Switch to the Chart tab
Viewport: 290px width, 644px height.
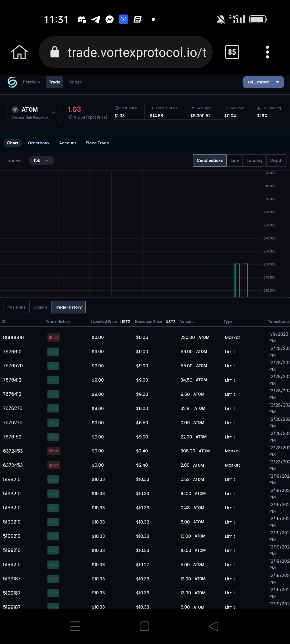[13, 143]
